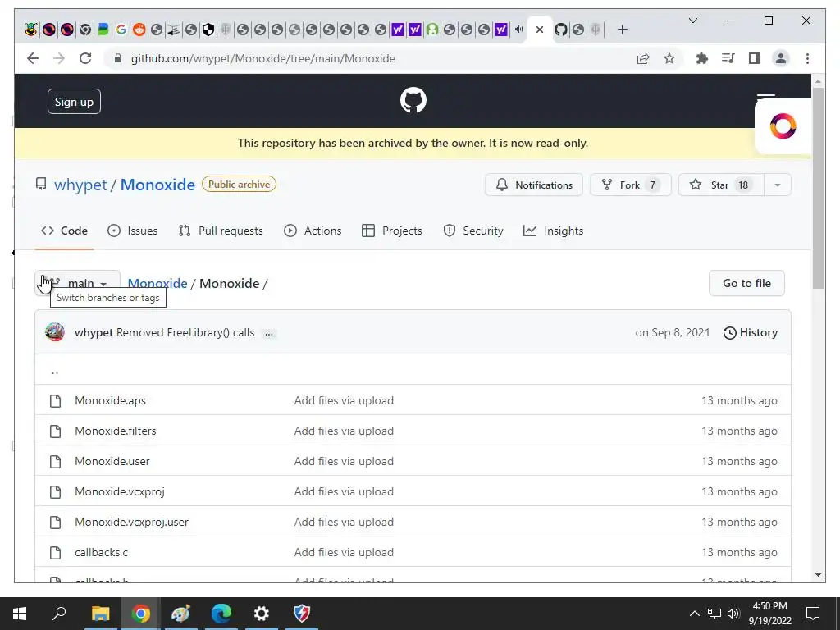
Task: Open the Monoxide.aps file
Action: tap(111, 400)
